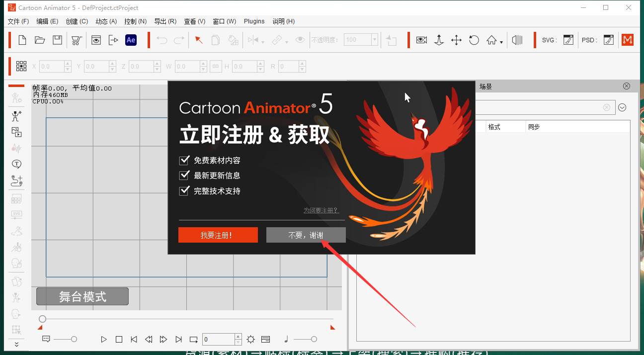Increment the X position stepper
This screenshot has height=355, width=644.
68,64
